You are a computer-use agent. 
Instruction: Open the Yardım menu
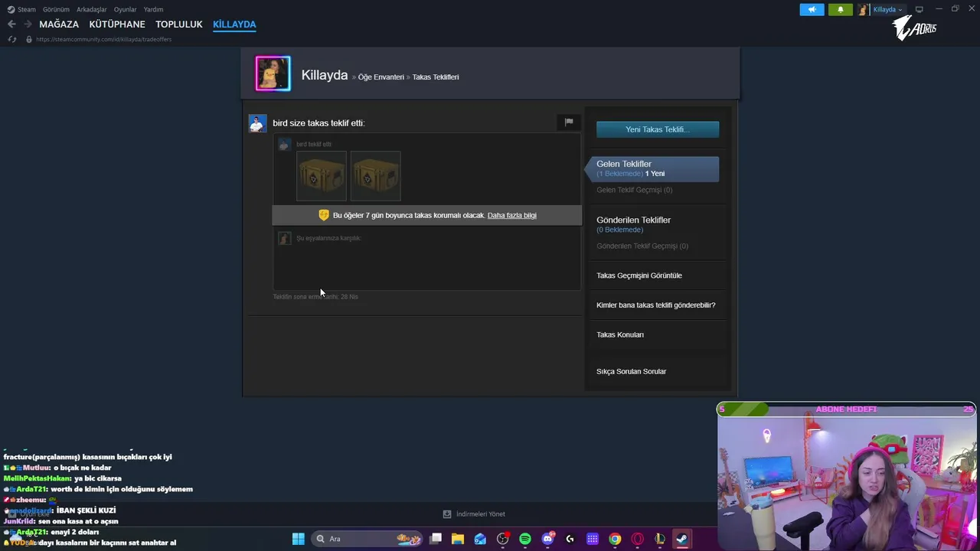click(x=153, y=9)
